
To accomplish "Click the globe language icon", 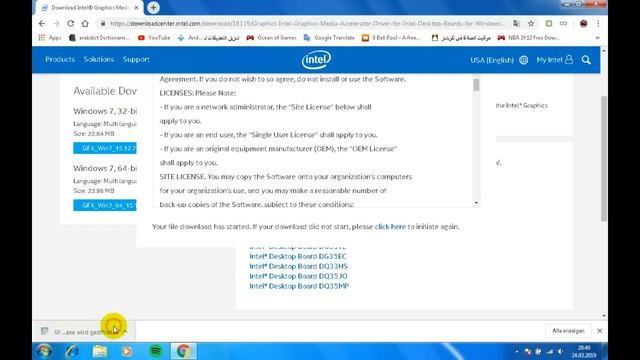I will click(523, 60).
